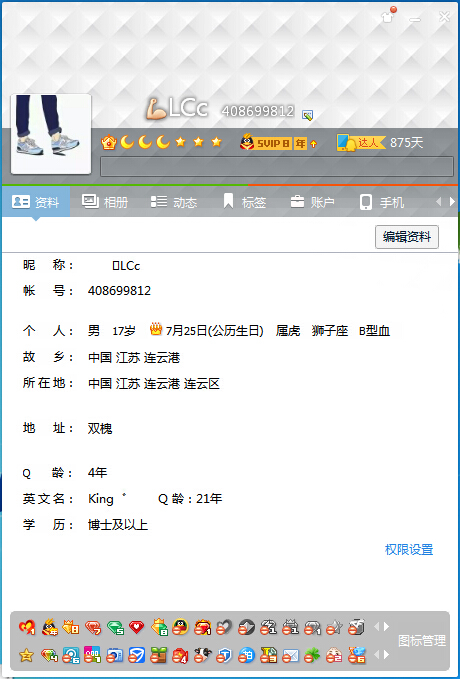The width and height of the screenshot is (460, 679).
Task: Click the education value 博士及以上
Action: [x=118, y=525]
